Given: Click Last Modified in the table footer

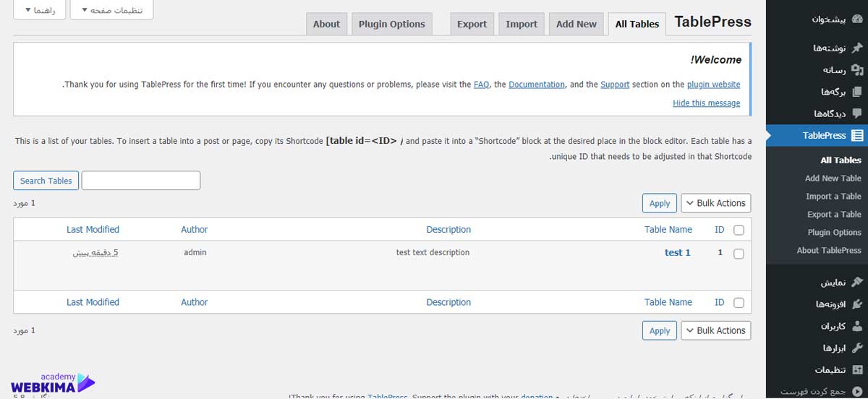Looking at the screenshot, I should coord(93,303).
